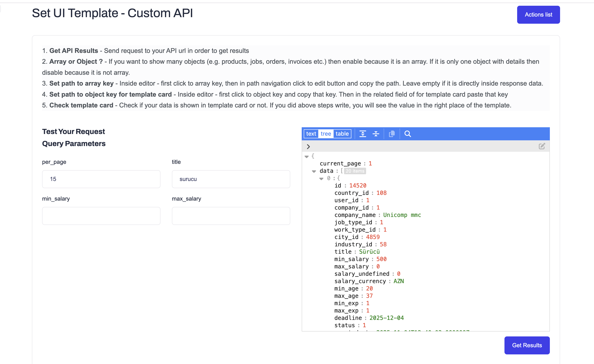Click the Actions list button
This screenshot has height=364, width=594.
point(538,15)
